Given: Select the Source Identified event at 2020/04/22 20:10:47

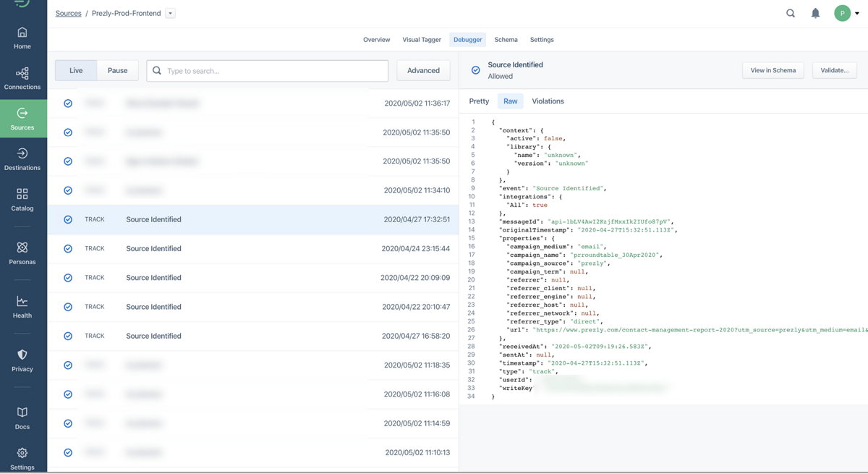Looking at the screenshot, I should point(253,307).
